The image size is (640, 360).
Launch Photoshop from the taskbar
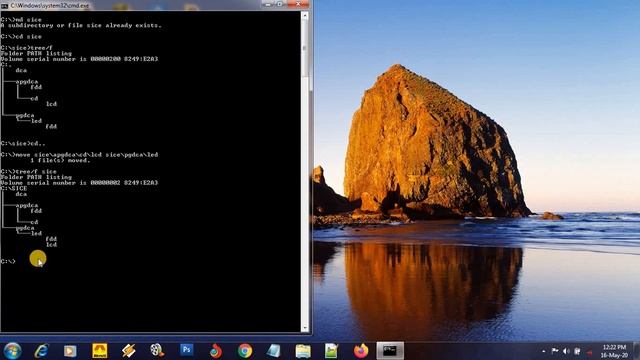tap(187, 350)
